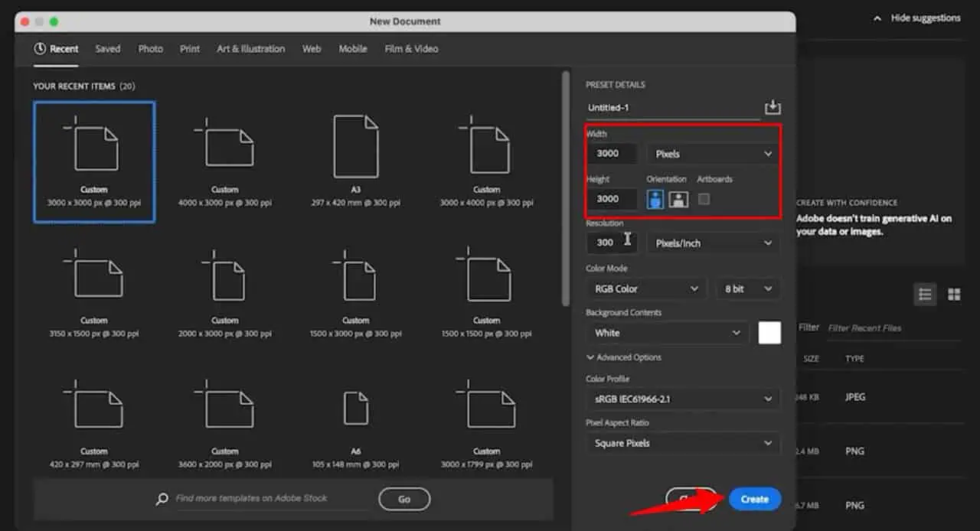
Task: Switch to the Print tab
Action: point(190,48)
